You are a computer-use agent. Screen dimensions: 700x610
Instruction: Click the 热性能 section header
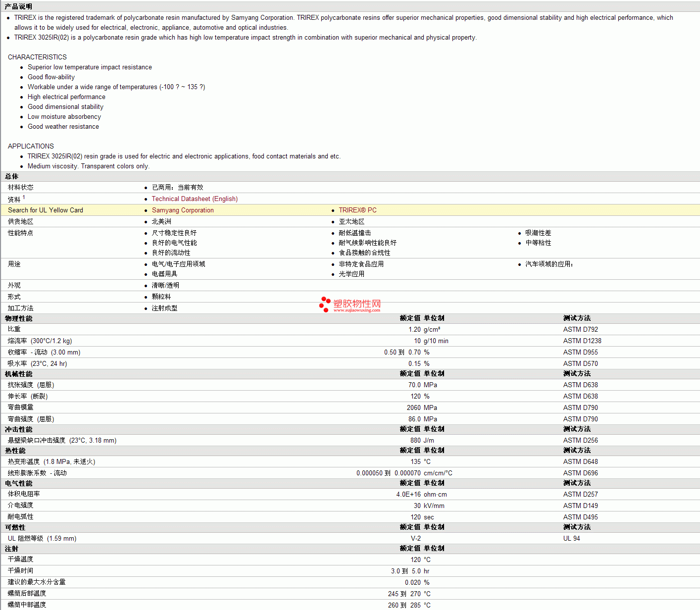tap(15, 451)
